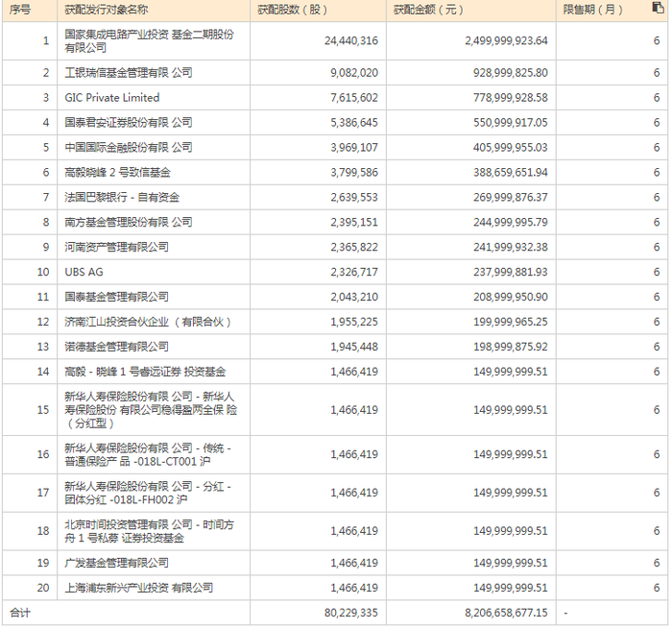Select 河南资产管理有限公司 name cell
The width and height of the screenshot is (672, 629).
pos(154,247)
